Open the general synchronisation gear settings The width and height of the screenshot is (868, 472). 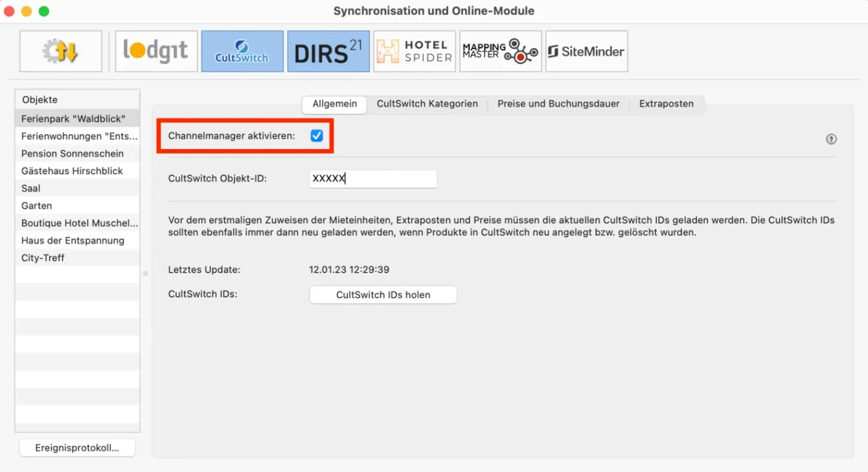pyautogui.click(x=61, y=51)
